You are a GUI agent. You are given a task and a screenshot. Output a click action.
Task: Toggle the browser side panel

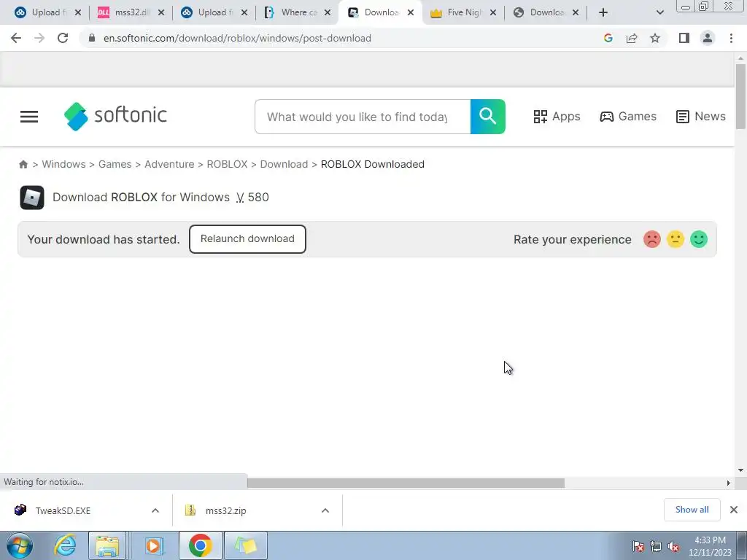[x=684, y=38]
